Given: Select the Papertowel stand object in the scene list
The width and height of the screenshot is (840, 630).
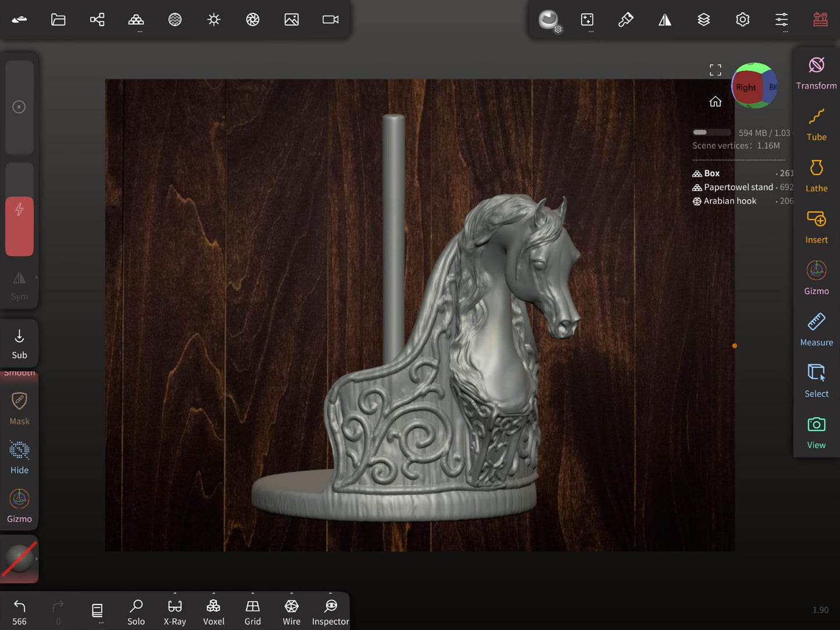Looking at the screenshot, I should click(x=738, y=187).
